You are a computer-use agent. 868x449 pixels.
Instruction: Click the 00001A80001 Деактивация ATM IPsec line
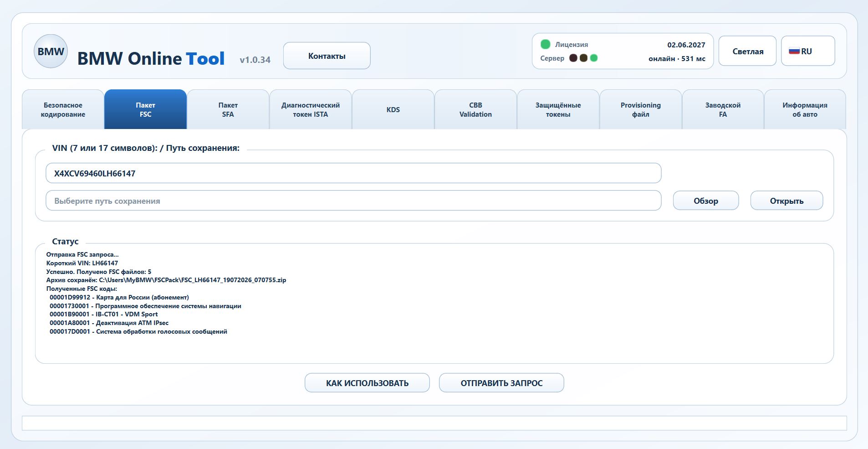pos(109,323)
